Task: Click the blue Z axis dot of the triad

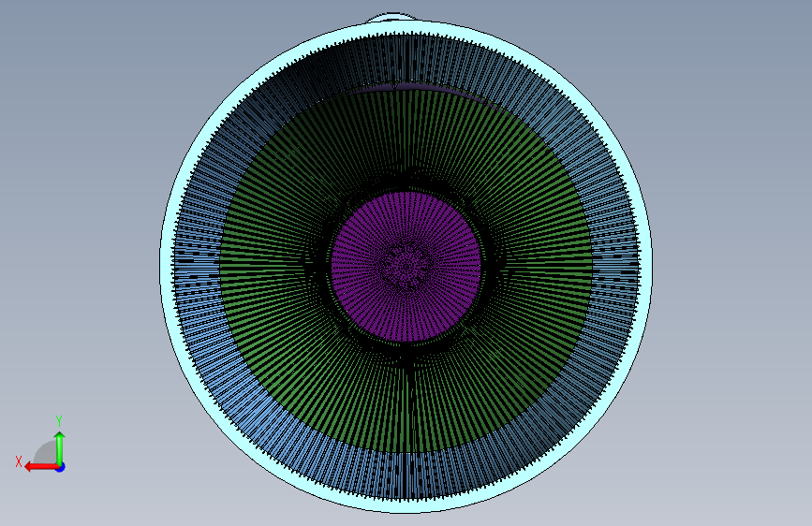Action: click(61, 467)
